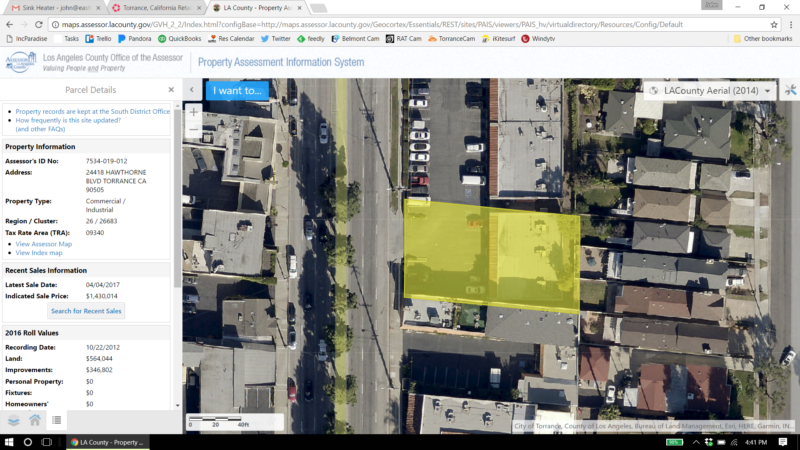Collapse the side panel with left chevron

coord(192,90)
